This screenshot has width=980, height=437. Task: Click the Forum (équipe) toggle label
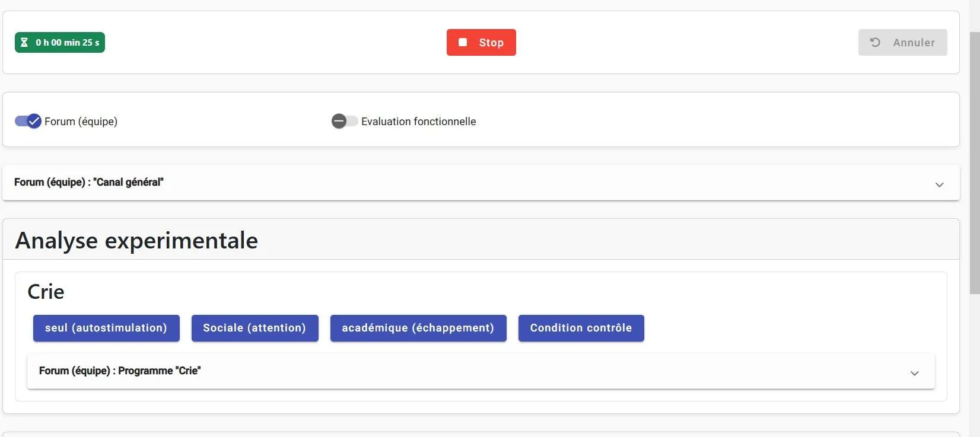click(81, 122)
